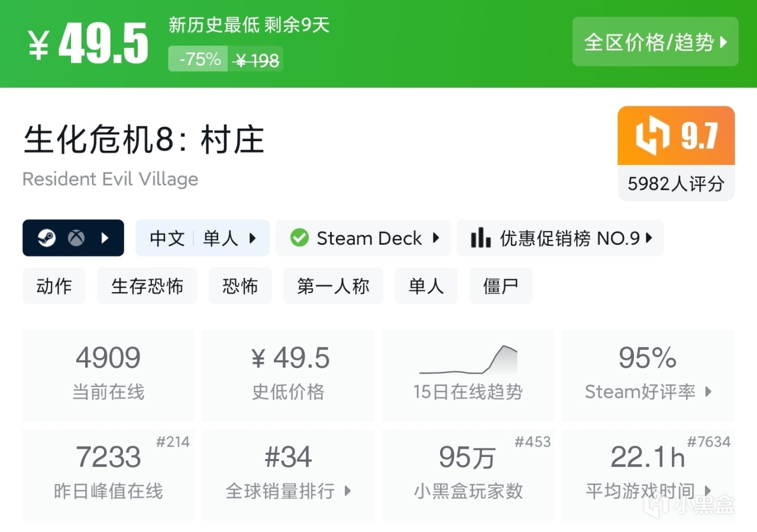This screenshot has width=757, height=532.
Task: Select the 生存恐怖 genre tag
Action: click(147, 286)
